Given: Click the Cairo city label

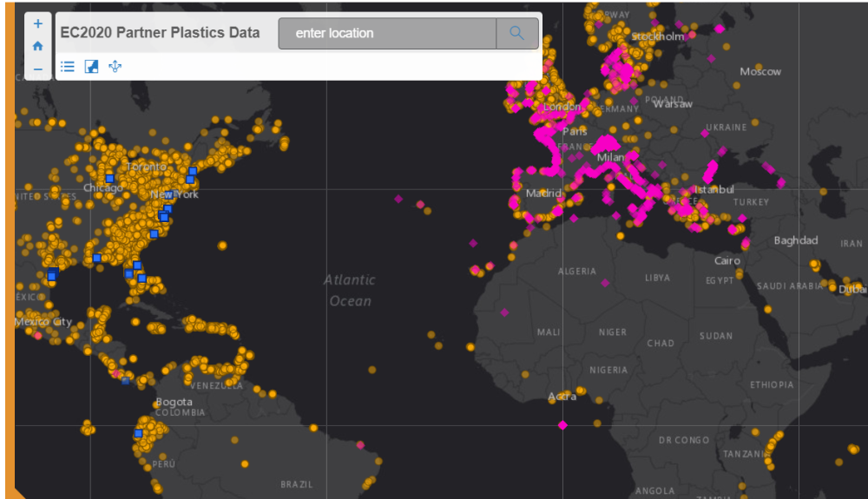Looking at the screenshot, I should click(x=727, y=260).
